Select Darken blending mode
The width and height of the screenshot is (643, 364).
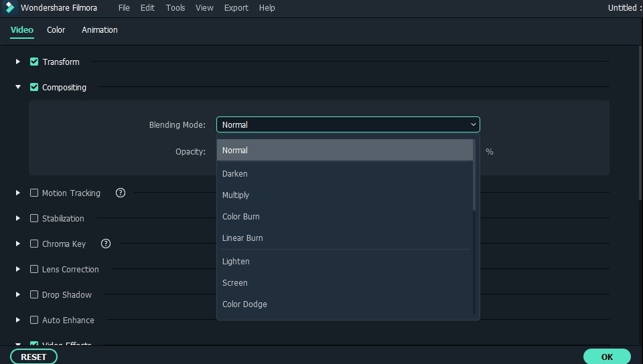coord(345,173)
